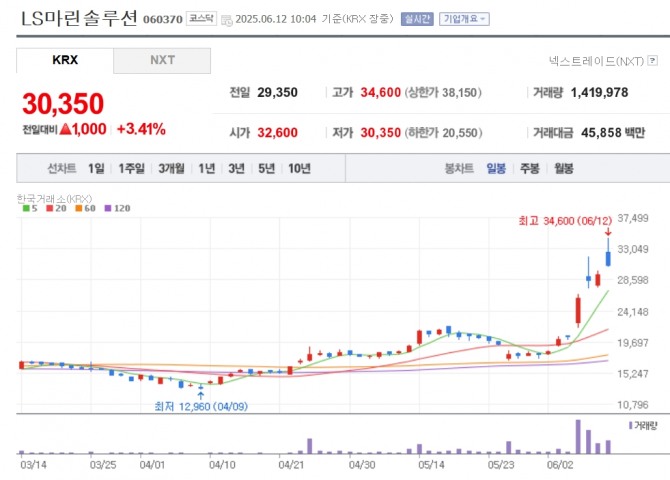
Task: Switch to the NXT tab
Action: coord(162,60)
